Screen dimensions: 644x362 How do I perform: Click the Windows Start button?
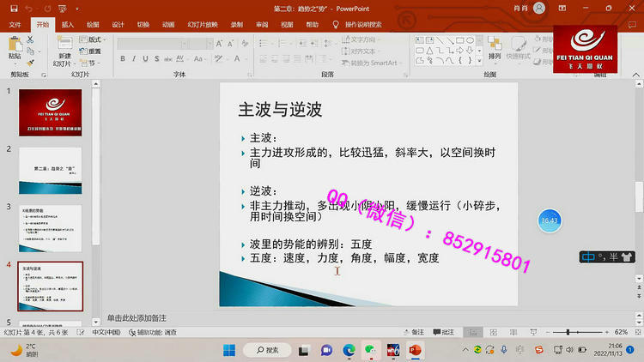229,350
